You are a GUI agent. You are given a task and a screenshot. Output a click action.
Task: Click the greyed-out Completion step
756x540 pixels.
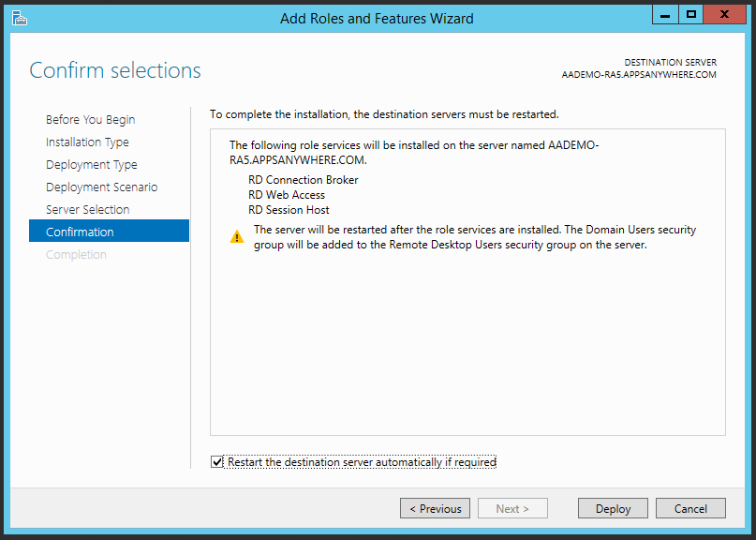[76, 255]
